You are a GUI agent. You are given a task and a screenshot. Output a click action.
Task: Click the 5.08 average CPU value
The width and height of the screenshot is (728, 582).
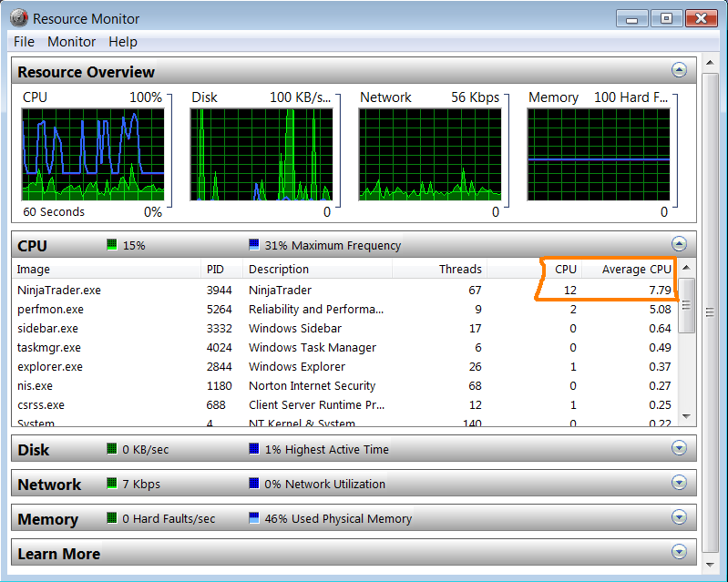click(660, 309)
